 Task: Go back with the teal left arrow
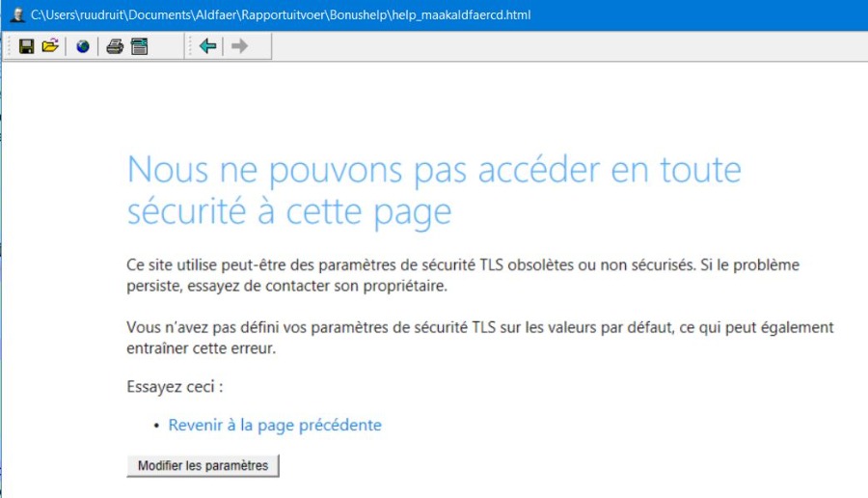click(x=207, y=46)
